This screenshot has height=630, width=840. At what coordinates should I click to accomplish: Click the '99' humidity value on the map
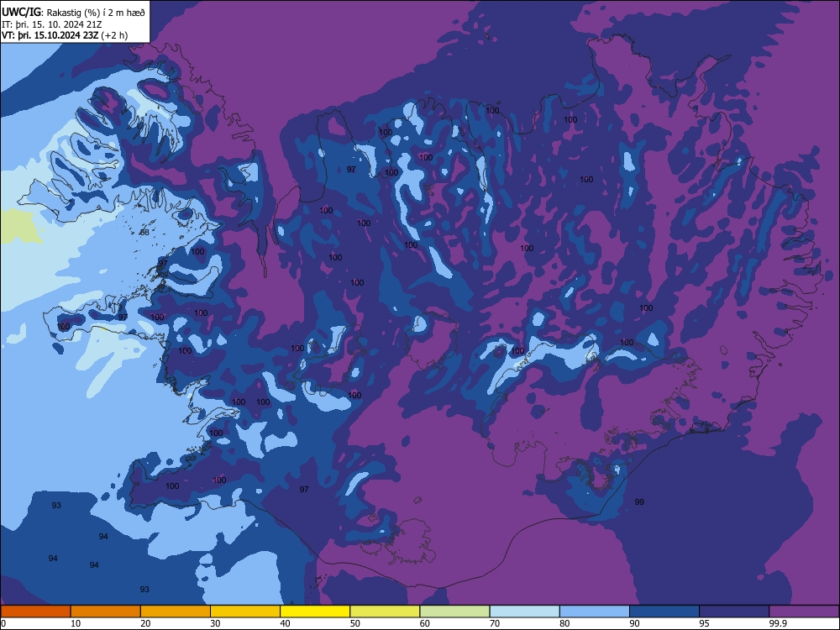point(639,502)
